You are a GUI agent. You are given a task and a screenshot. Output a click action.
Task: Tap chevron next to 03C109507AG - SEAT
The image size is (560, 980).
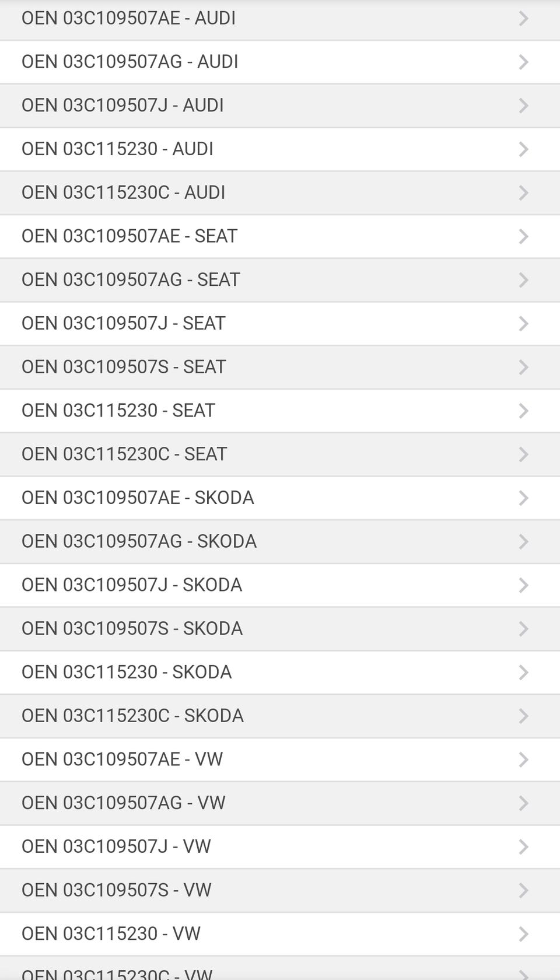523,280
